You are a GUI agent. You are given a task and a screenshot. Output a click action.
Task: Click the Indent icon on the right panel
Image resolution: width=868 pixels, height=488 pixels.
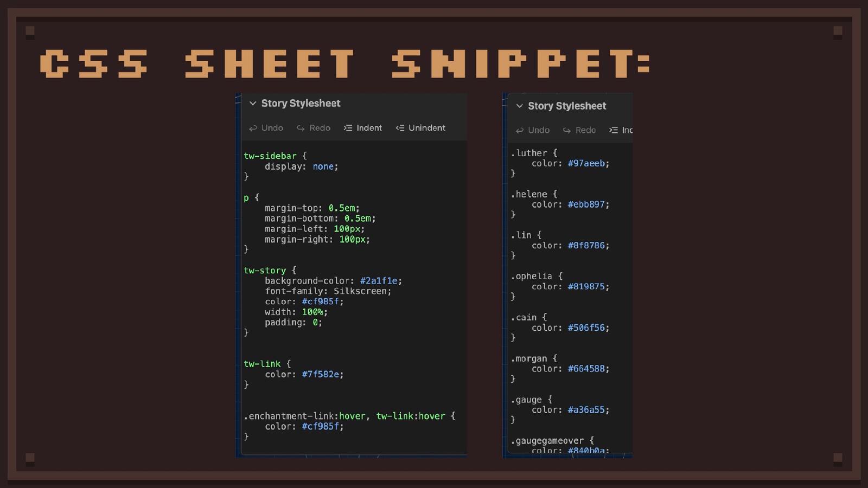click(x=614, y=130)
